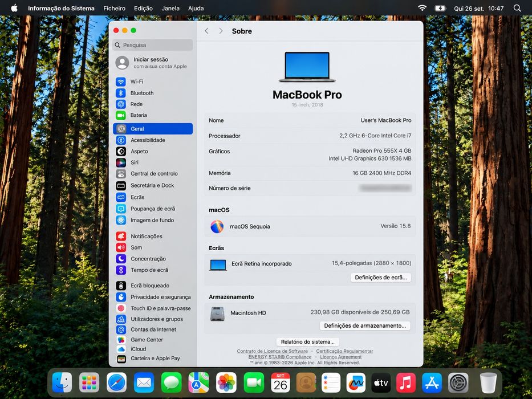Click Iniciar sessão Apple account row

[153, 63]
